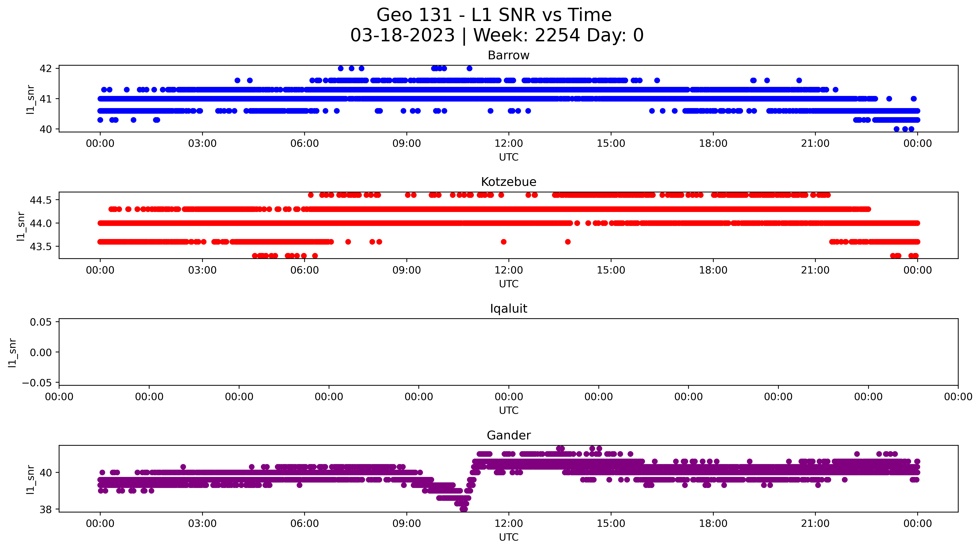The image size is (980, 550).
Task: Click the '40' y-tick on the Gander plot
Action: click(46, 473)
